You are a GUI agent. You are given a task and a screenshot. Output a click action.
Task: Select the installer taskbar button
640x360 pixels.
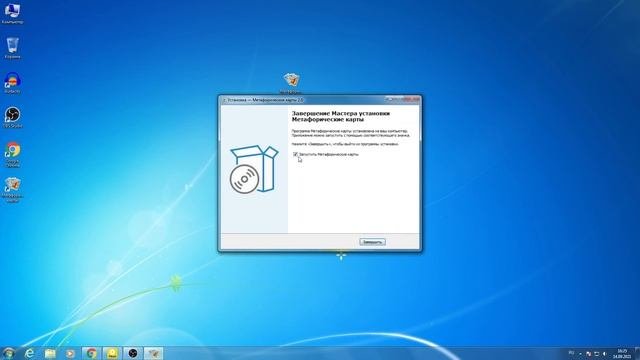(153, 353)
